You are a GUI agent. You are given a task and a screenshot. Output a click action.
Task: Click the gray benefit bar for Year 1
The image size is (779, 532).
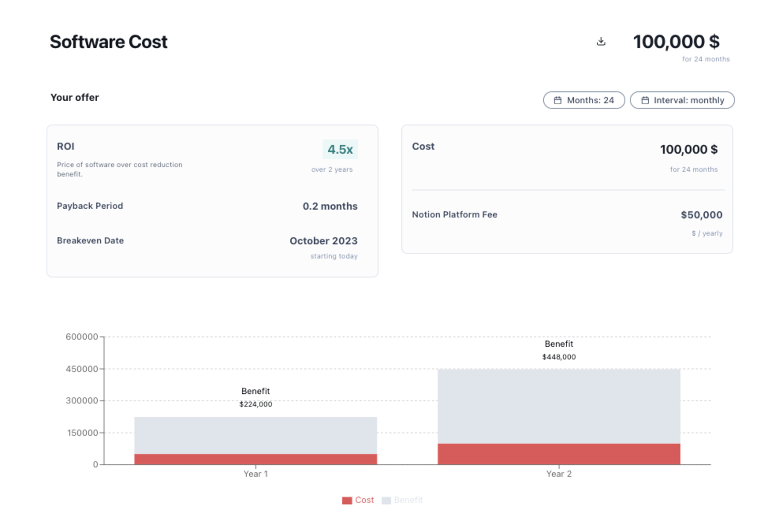click(256, 435)
